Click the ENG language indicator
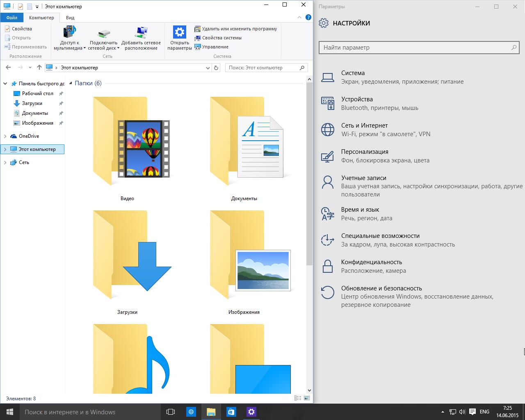The image size is (525, 420). click(x=484, y=412)
